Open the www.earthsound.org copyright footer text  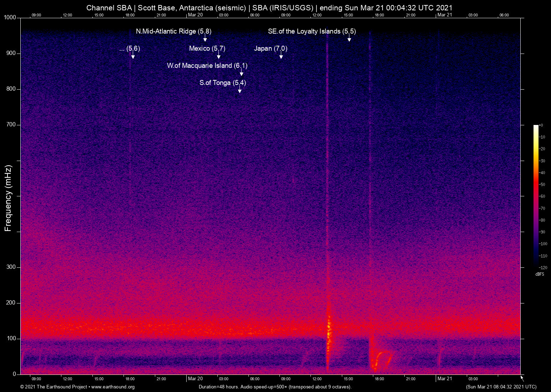tap(77, 387)
